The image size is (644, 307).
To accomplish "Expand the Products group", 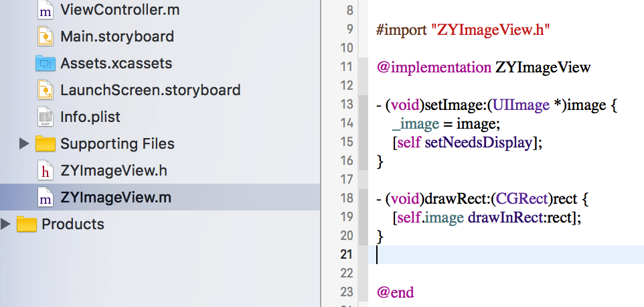I will [x=6, y=224].
